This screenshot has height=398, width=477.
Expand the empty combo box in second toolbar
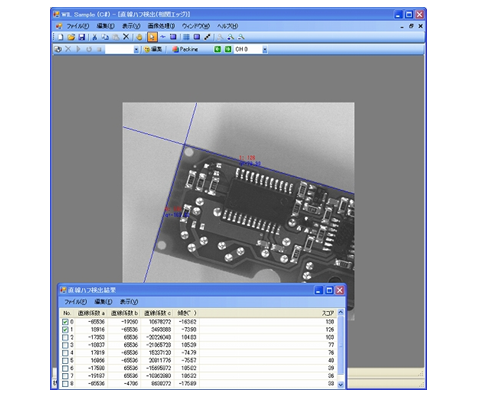pyautogui.click(x=136, y=50)
